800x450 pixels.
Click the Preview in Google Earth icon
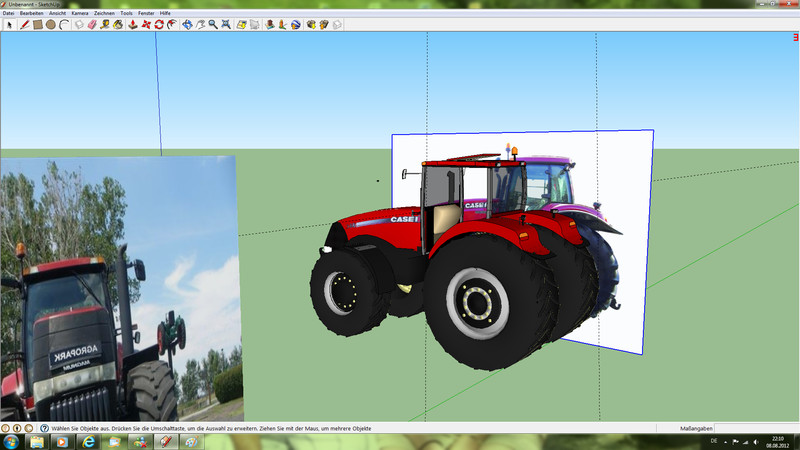[x=295, y=24]
